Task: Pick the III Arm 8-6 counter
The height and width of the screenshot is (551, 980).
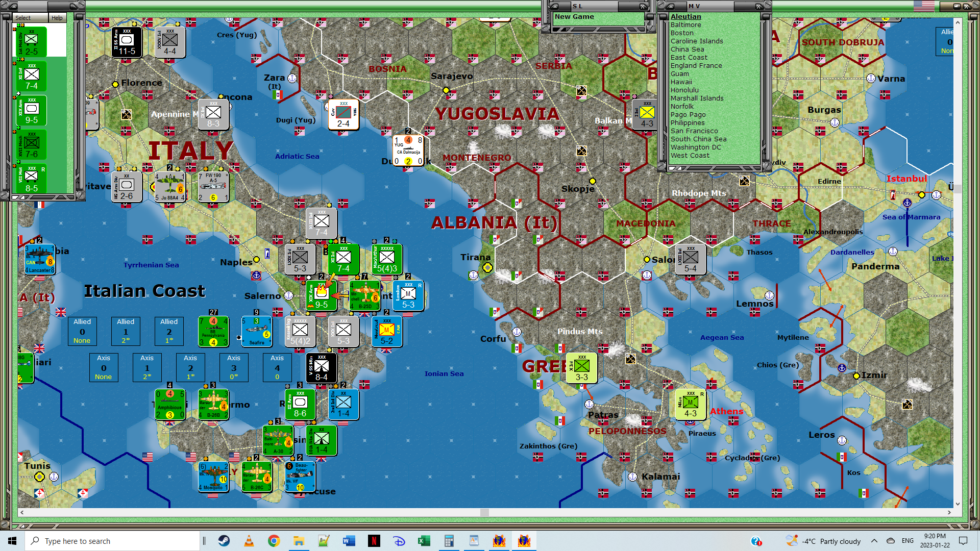Action: [300, 404]
